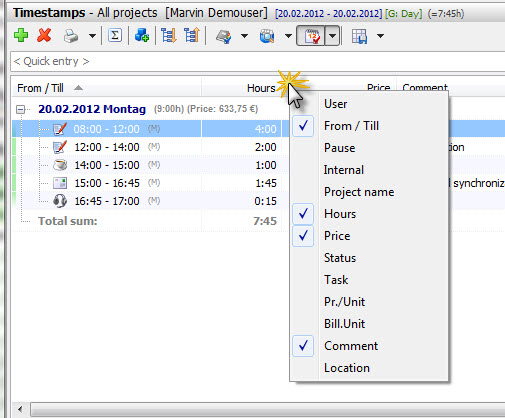Show the Status column
505x418 pixels.
pos(369,258)
